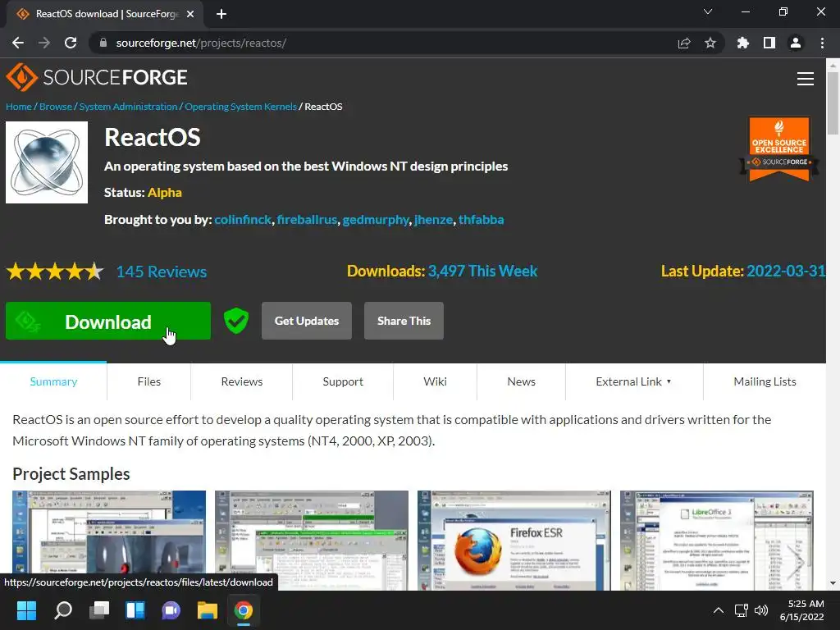This screenshot has width=840, height=630.
Task: Toggle the browser side panel
Action: pyautogui.click(x=769, y=43)
